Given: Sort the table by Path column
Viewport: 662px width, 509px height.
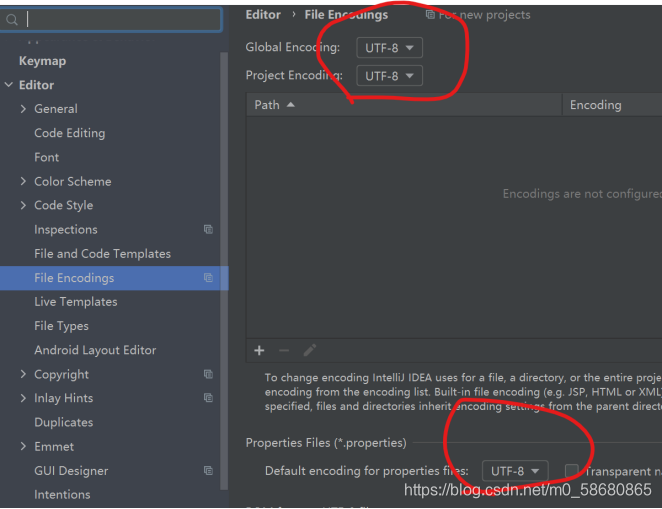Looking at the screenshot, I should click(x=274, y=105).
